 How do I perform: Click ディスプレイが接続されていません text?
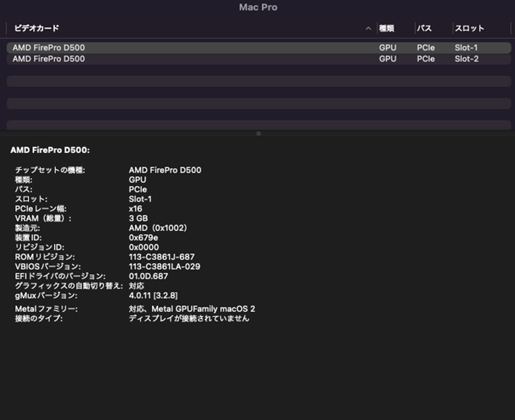189,318
